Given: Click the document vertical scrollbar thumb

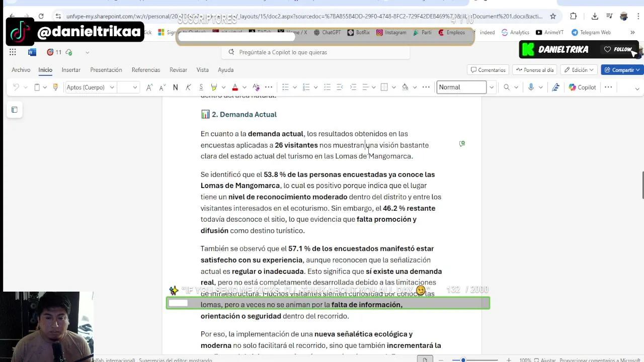Looking at the screenshot, I should [642, 186].
